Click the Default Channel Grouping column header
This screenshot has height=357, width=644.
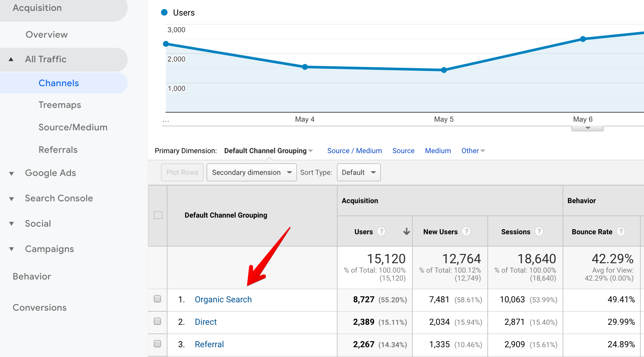click(x=226, y=215)
